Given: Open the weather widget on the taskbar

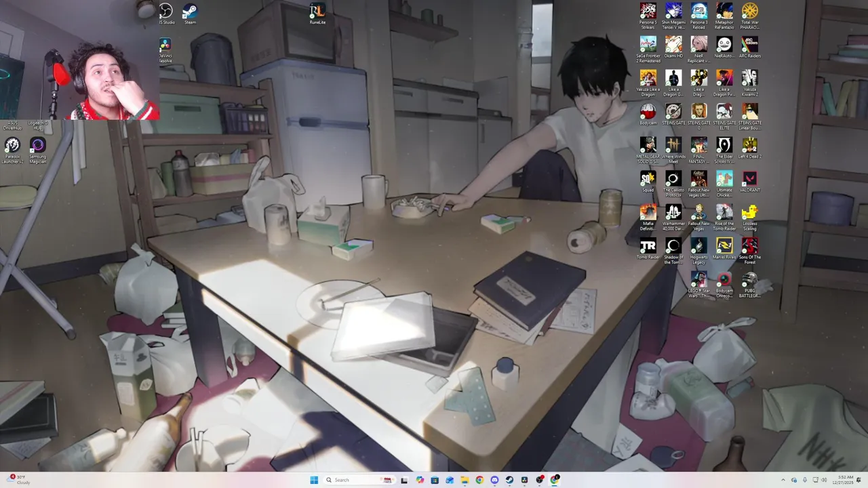Looking at the screenshot, I should click(x=18, y=480).
